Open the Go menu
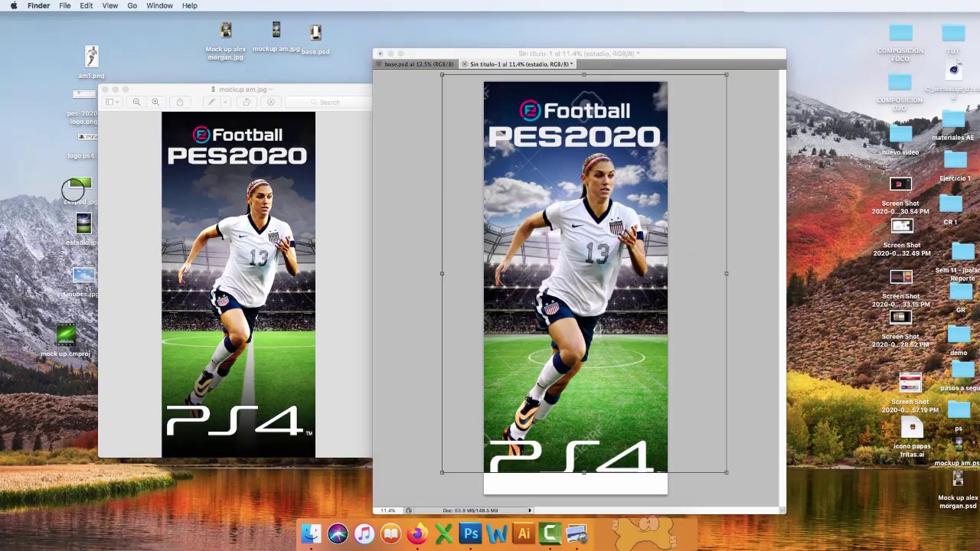The height and width of the screenshot is (551, 980). click(132, 5)
